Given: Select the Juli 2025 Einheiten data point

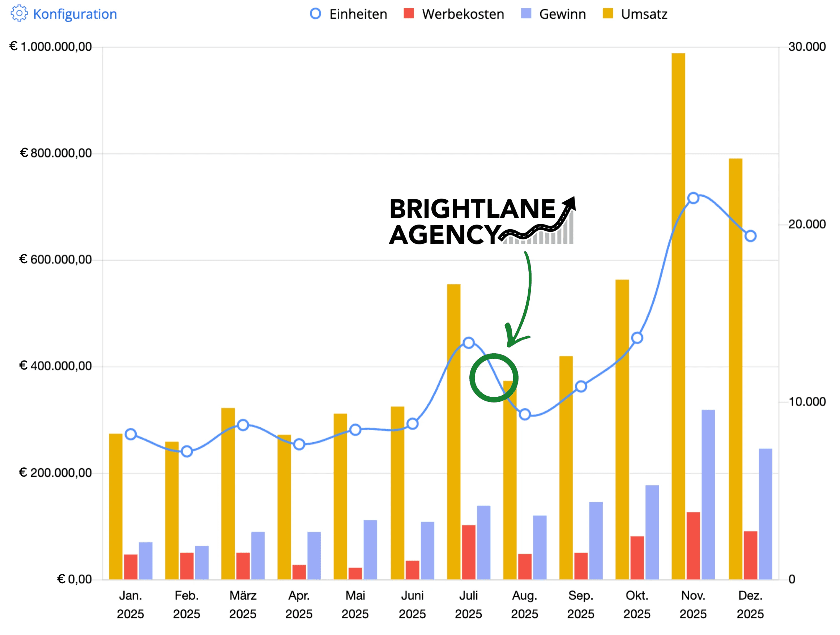Looking at the screenshot, I should tap(469, 342).
